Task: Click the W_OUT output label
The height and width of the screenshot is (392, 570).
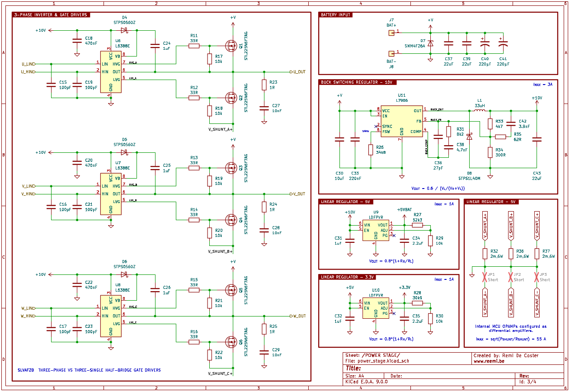Action: 298,316
